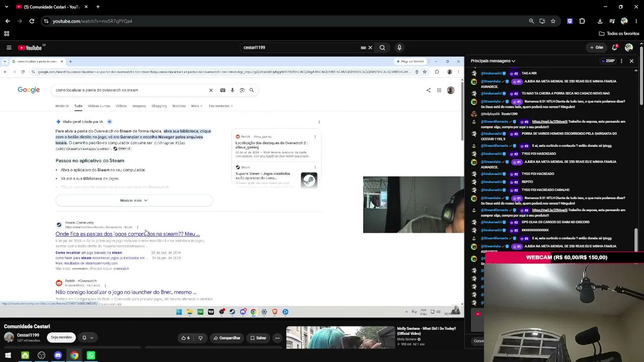The height and width of the screenshot is (362, 644).
Task: Open the Reddit r/Overwatch Bnet launcher result
Action: 126,292
